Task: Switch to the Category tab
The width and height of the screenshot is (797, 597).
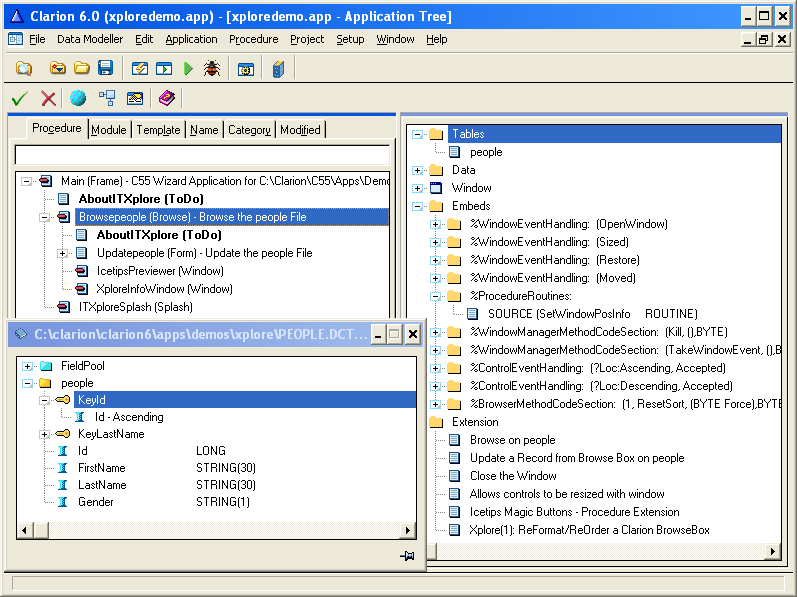Action: [249, 130]
